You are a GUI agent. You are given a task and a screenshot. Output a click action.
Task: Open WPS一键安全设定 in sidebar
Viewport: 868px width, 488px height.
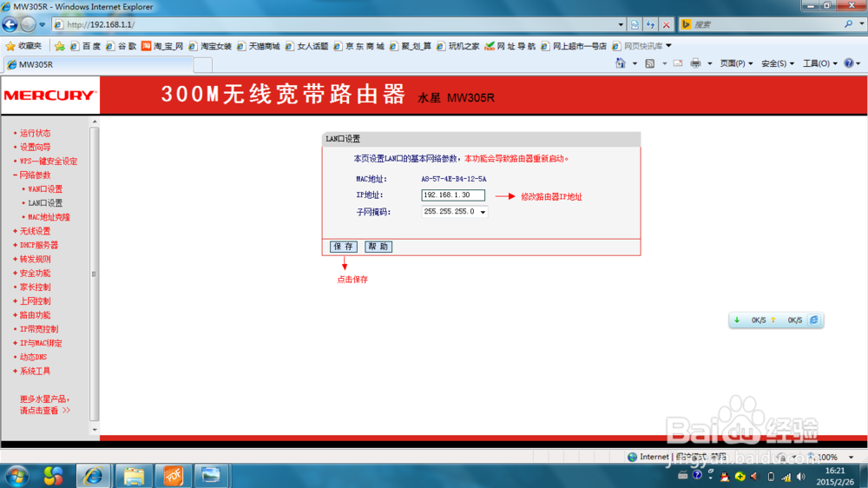pos(48,162)
